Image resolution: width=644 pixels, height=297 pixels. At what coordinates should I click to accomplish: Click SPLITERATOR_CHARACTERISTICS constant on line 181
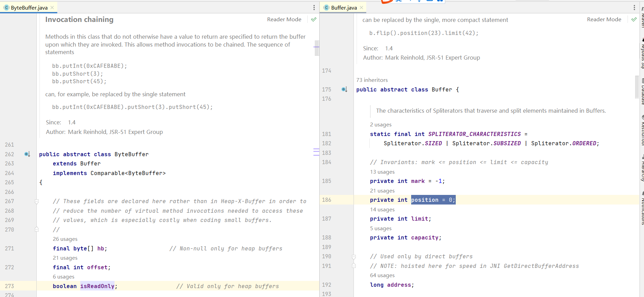point(474,134)
